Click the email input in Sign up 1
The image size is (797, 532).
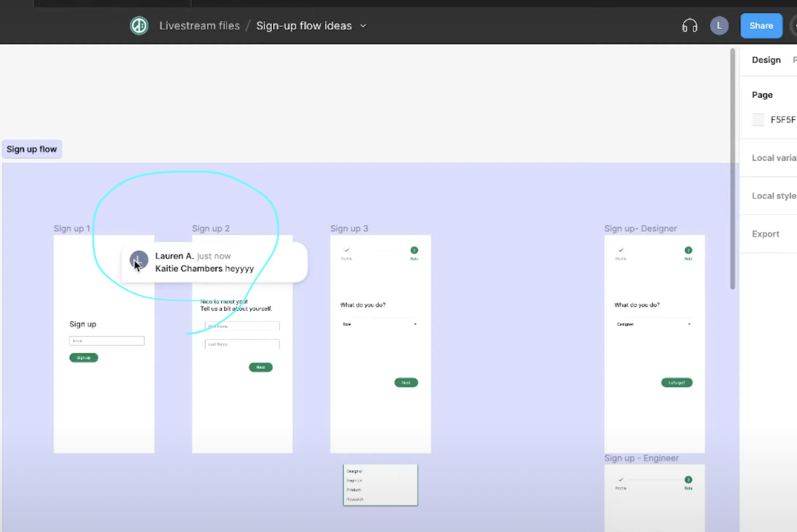[106, 341]
